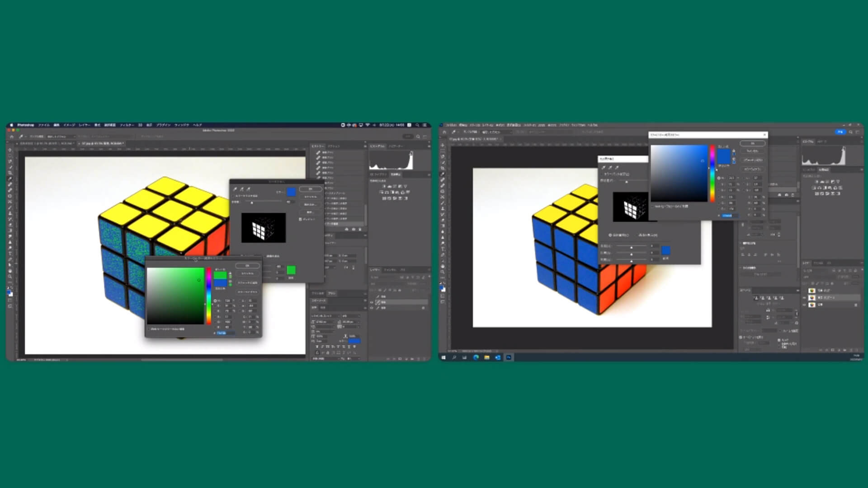Select the Crop tool in the left Mac window
The image size is (868, 488).
(10, 173)
